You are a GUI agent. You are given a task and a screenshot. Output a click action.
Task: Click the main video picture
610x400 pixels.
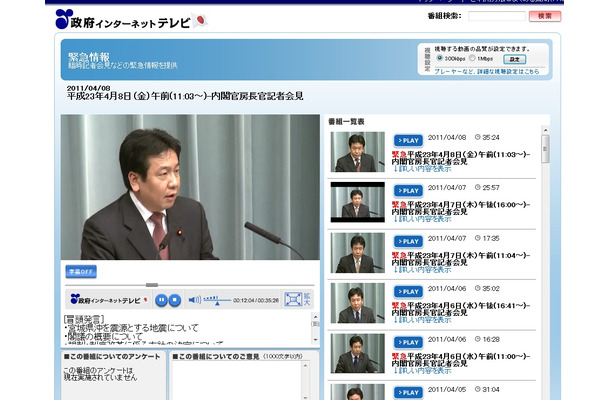(190, 187)
